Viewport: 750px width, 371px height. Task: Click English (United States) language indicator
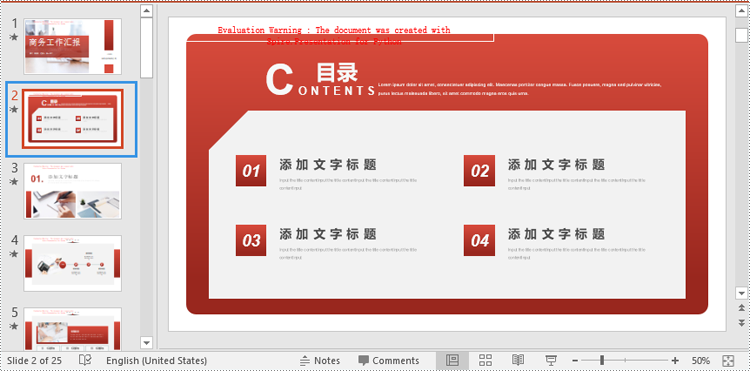click(x=156, y=360)
